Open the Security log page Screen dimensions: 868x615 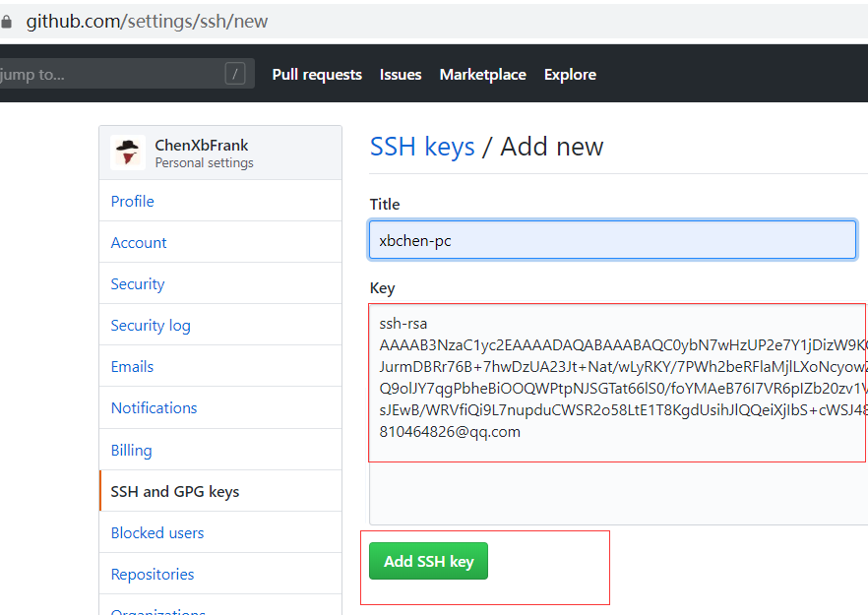tap(220, 325)
